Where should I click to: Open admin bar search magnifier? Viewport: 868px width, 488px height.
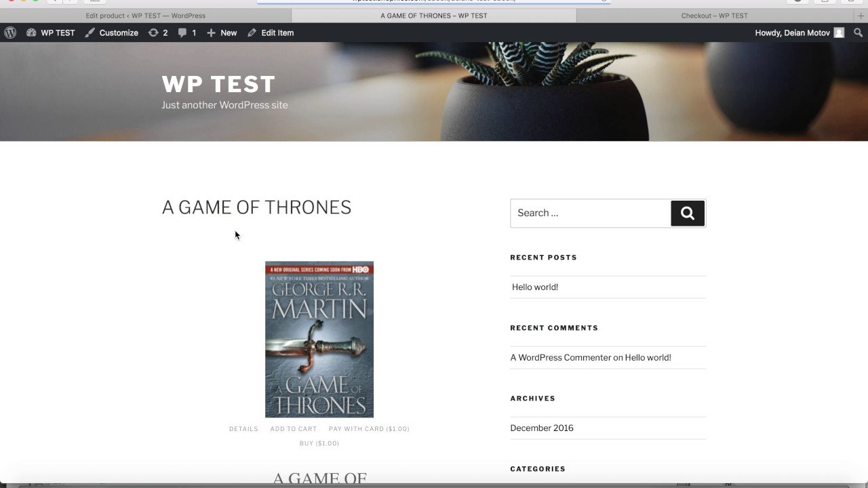[859, 33]
